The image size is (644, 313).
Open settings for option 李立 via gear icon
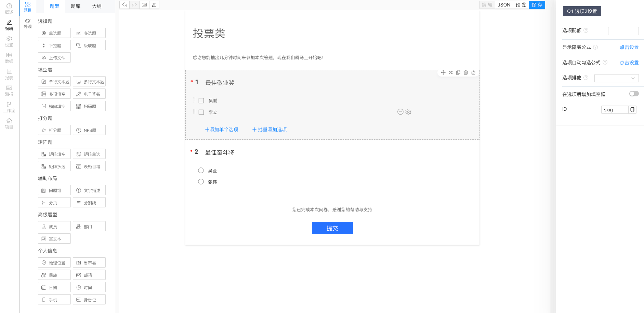point(409,111)
